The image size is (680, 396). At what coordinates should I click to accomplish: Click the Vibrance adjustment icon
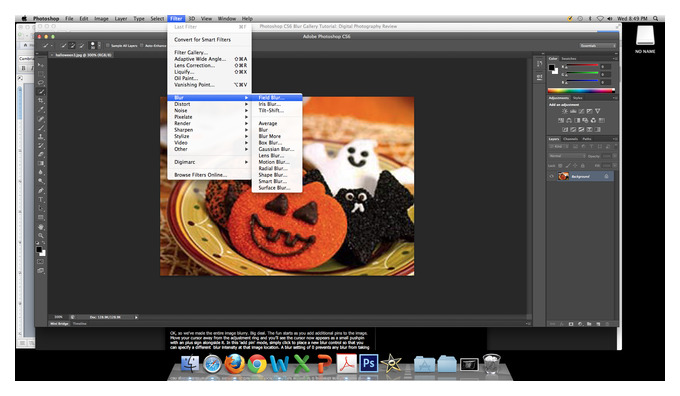pyautogui.click(x=597, y=111)
